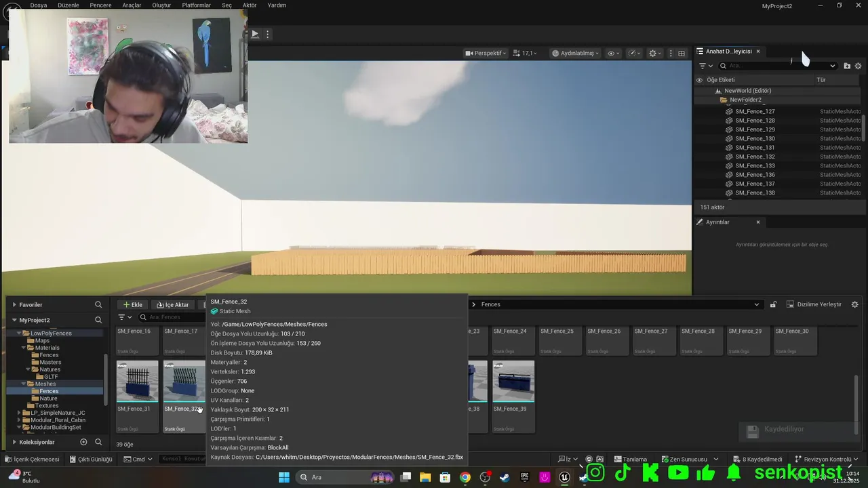The height and width of the screenshot is (488, 868).
Task: Open the Çıktı Günlüğü panel
Action: tap(90, 459)
